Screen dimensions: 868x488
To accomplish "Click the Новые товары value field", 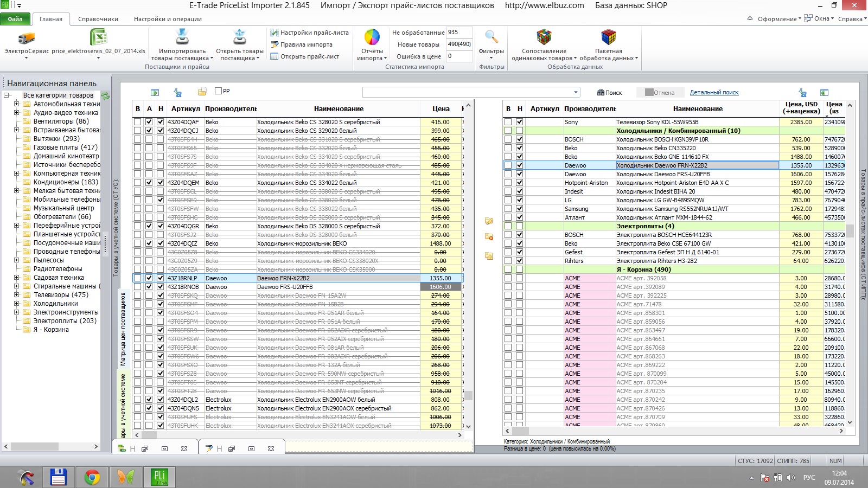I will tap(459, 44).
